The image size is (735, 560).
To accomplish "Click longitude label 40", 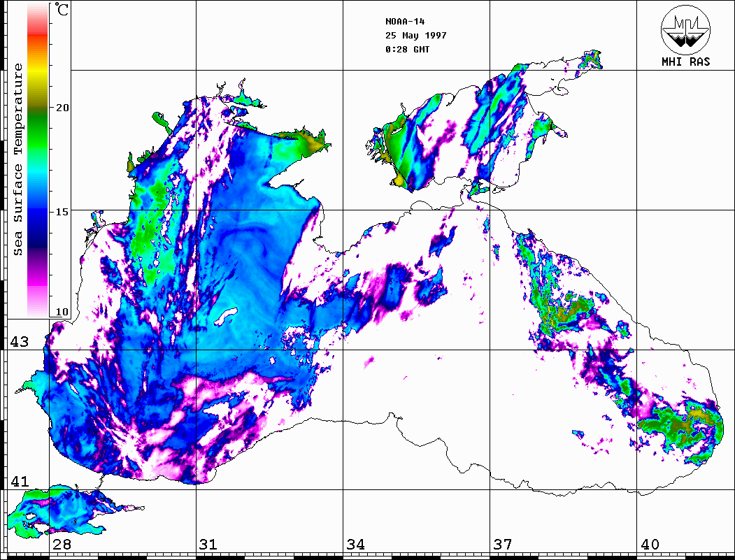I will (649, 544).
